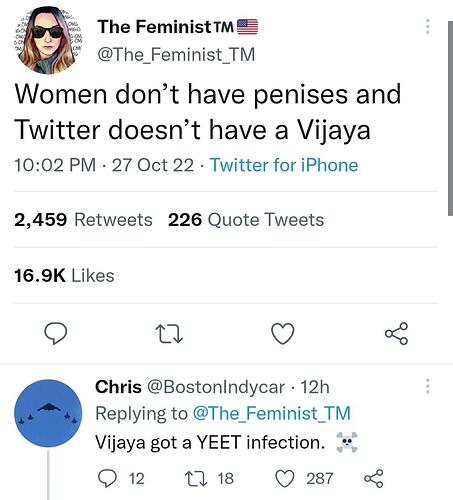The width and height of the screenshot is (453, 500).
Task: Open Chris @BostonIndycar profile name
Action: [x=190, y=387]
